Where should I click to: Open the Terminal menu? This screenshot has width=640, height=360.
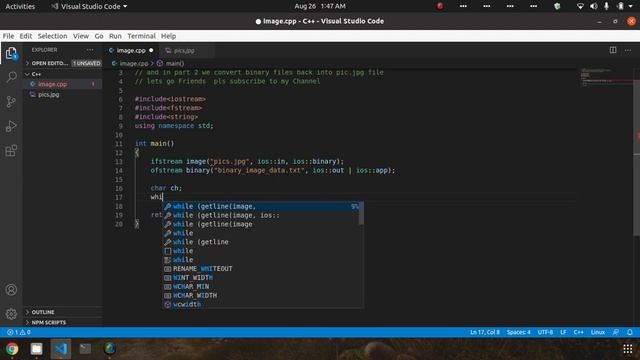(141, 36)
